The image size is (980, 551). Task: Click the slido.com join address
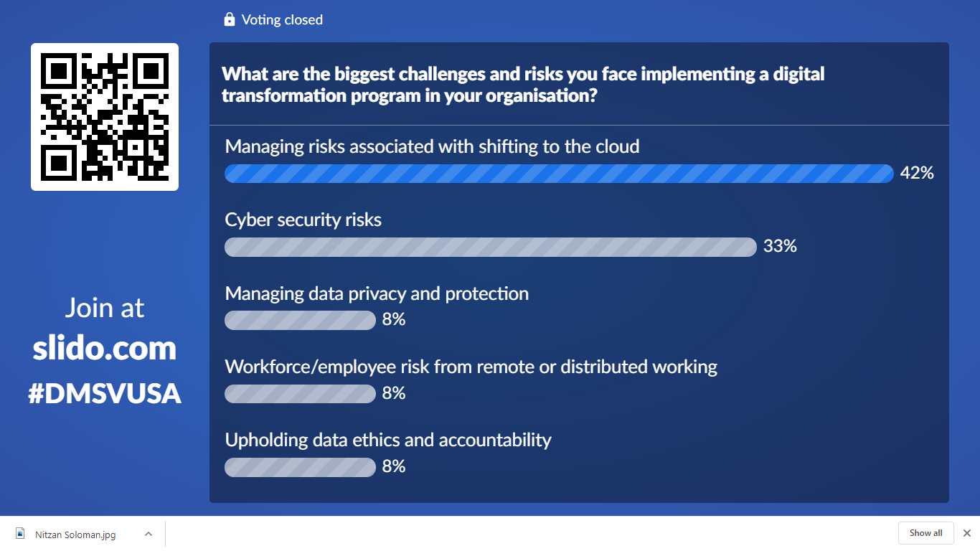click(x=105, y=348)
